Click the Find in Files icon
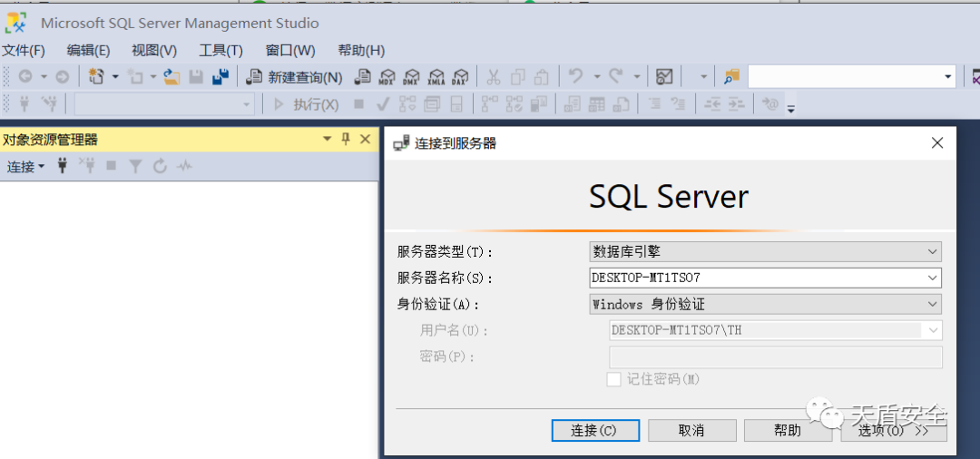This screenshot has width=980, height=459. pos(731,77)
